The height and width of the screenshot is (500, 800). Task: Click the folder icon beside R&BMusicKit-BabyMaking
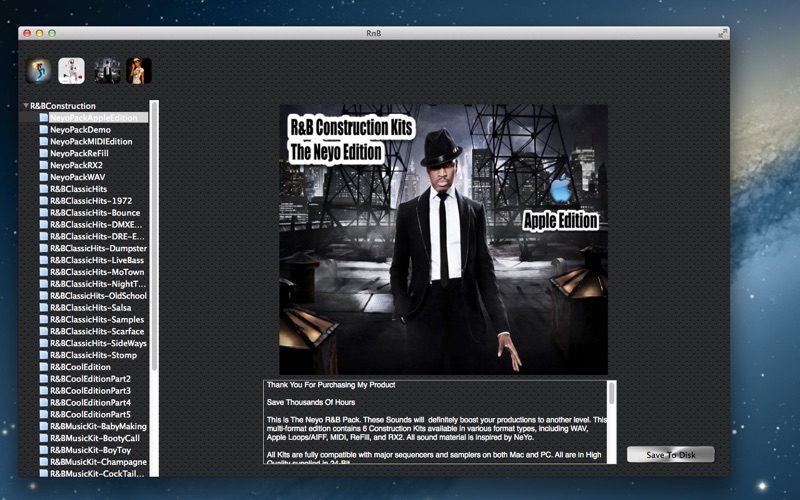coord(44,426)
